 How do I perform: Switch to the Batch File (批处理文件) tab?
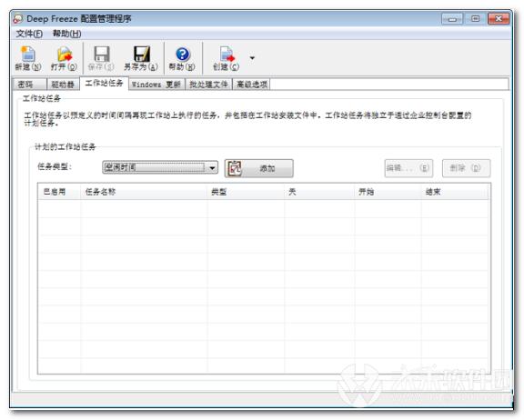click(x=208, y=85)
